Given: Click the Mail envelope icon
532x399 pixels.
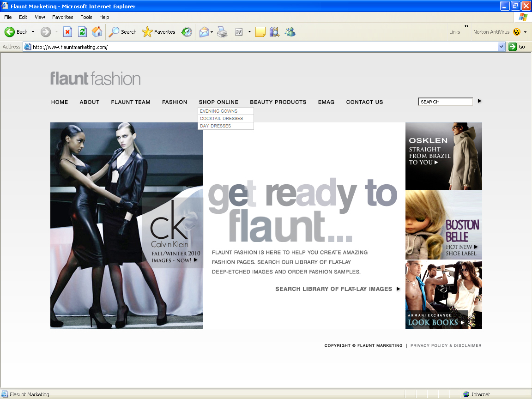Looking at the screenshot, I should (x=204, y=32).
